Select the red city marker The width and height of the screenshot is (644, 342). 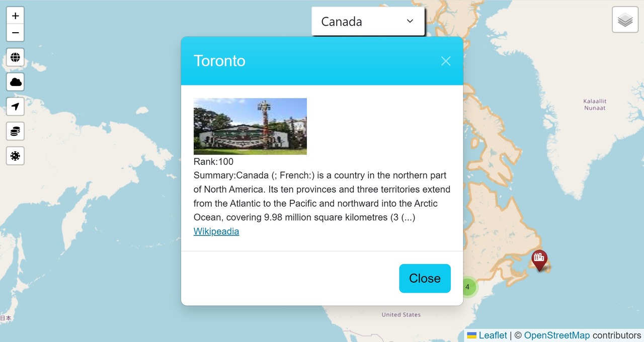click(x=539, y=260)
